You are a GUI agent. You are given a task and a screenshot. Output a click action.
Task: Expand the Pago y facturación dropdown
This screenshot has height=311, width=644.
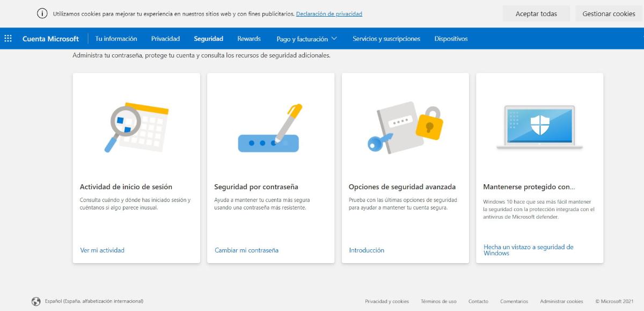(306, 39)
